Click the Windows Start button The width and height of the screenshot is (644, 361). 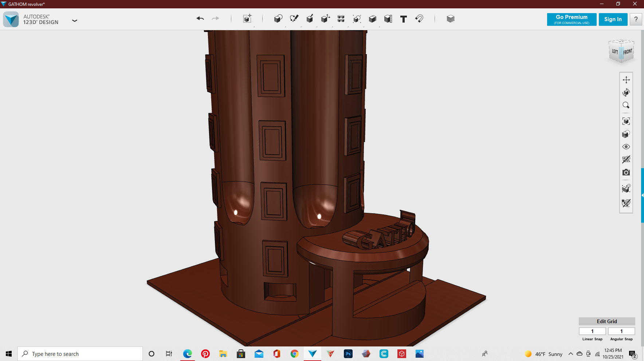pos(9,354)
